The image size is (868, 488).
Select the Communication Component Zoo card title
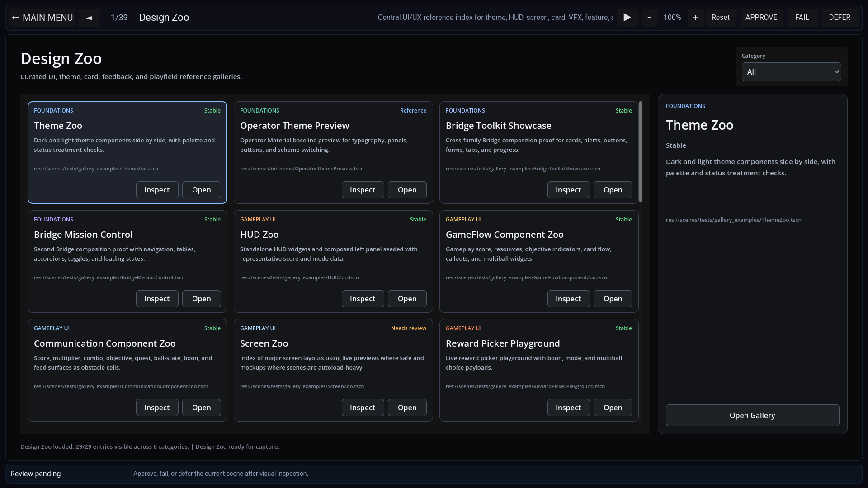104,343
